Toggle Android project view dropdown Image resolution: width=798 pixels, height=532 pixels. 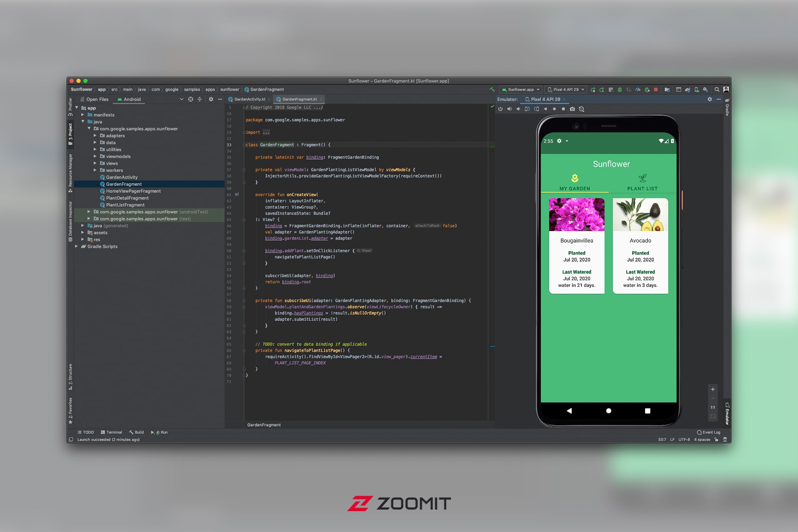(182, 99)
